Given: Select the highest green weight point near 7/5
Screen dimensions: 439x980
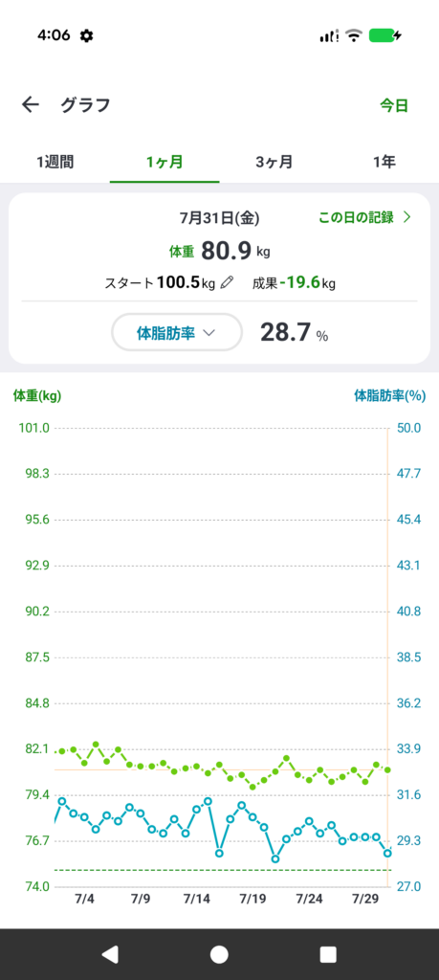Looking at the screenshot, I should (96, 745).
